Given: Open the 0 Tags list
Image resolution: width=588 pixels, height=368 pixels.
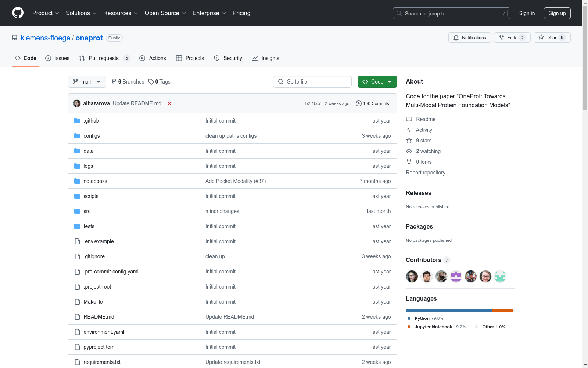Looking at the screenshot, I should pos(159,82).
